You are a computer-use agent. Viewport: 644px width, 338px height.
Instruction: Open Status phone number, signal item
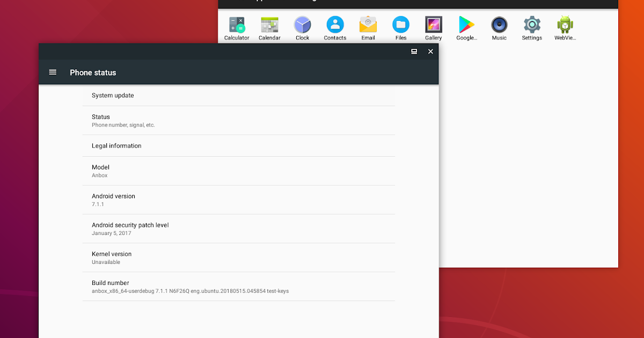pos(239,121)
